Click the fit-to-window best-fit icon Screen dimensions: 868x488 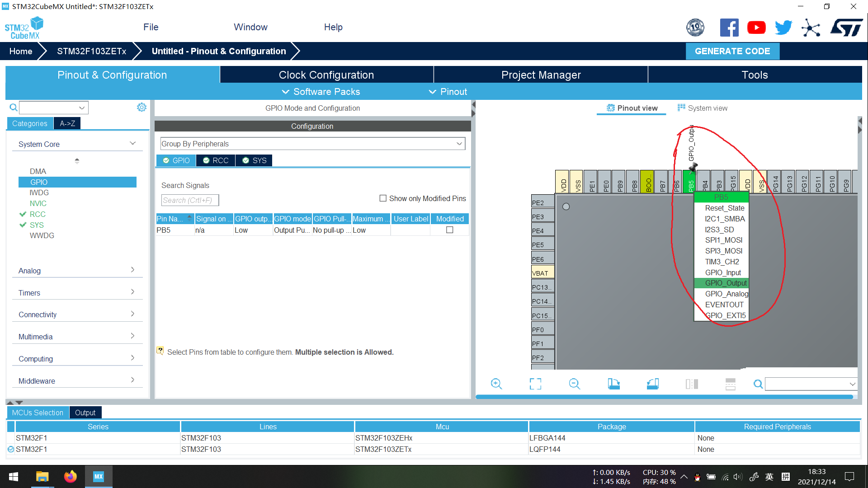click(535, 384)
